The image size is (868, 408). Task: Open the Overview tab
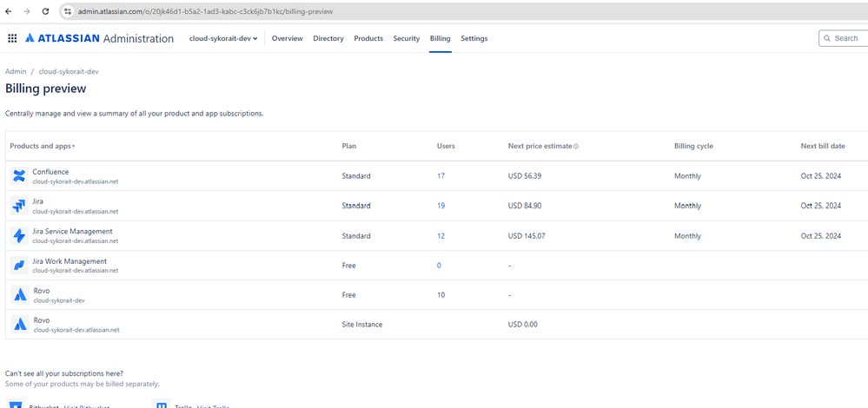tap(288, 38)
